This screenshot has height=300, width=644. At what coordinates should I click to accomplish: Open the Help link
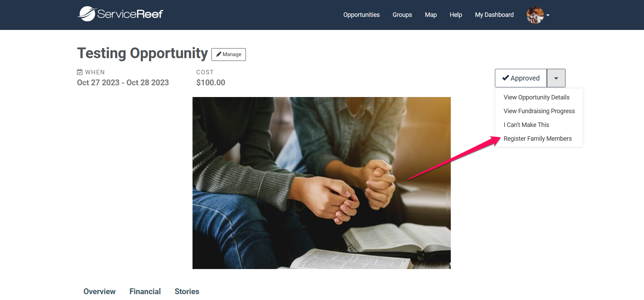pyautogui.click(x=456, y=15)
